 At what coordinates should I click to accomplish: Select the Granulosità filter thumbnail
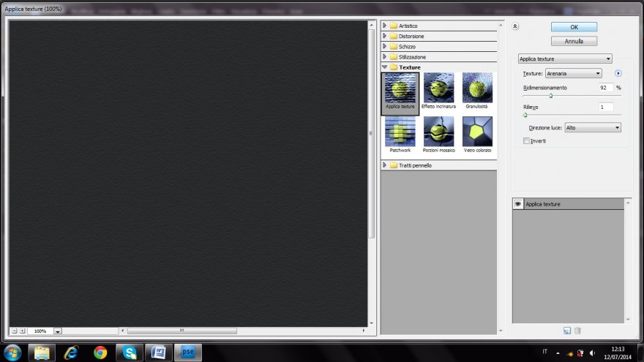pyautogui.click(x=477, y=88)
